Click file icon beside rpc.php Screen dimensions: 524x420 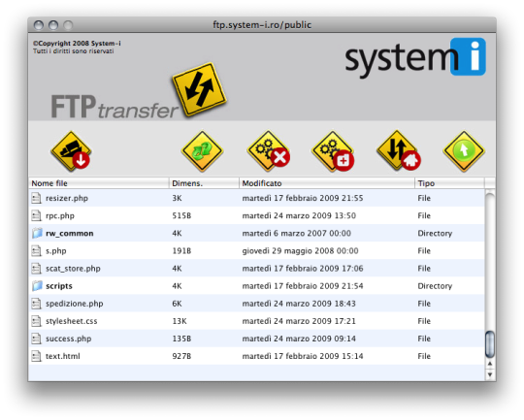(36, 215)
